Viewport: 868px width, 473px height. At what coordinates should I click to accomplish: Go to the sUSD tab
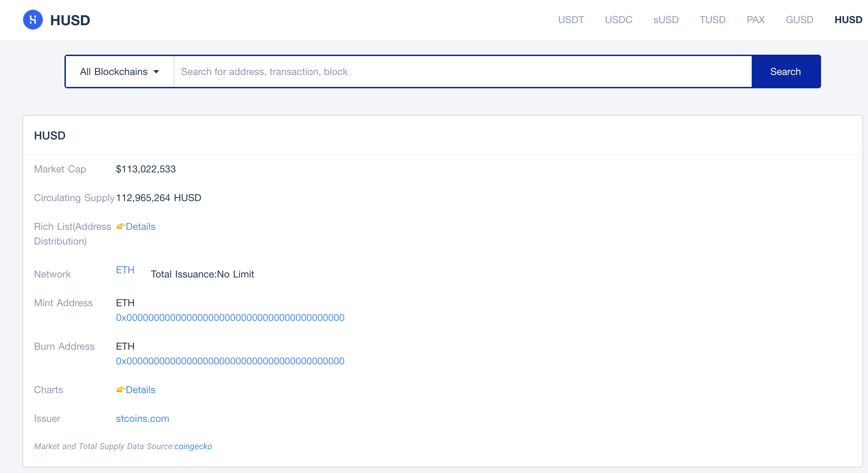[666, 20]
